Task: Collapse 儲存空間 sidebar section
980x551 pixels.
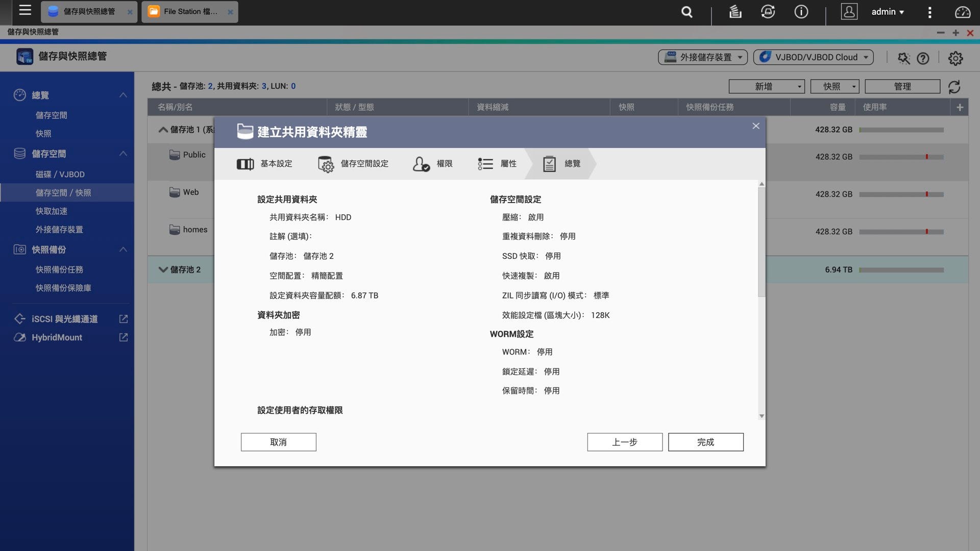Action: tap(123, 154)
